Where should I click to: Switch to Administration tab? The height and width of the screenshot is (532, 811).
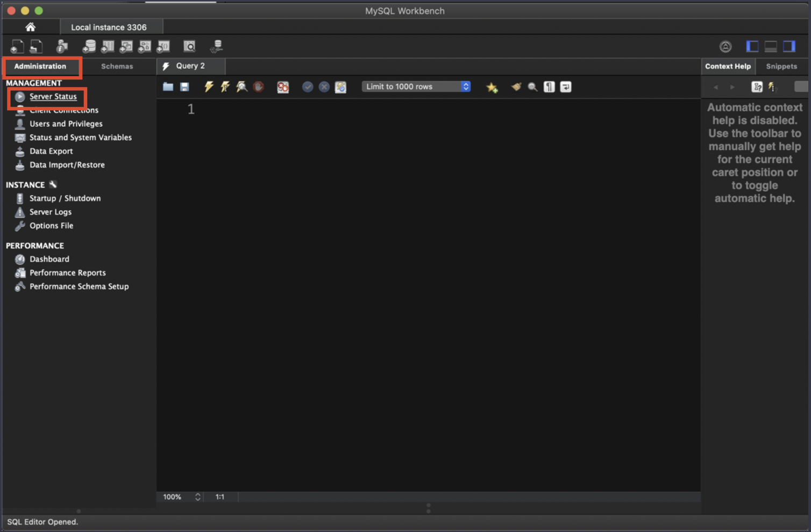(x=40, y=67)
